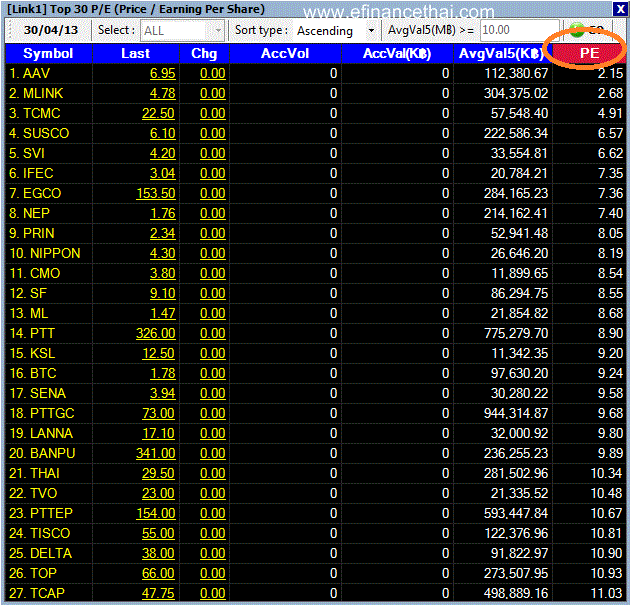
Task: Click the AvgVal5 value 775,279.70
Action: [516, 334]
